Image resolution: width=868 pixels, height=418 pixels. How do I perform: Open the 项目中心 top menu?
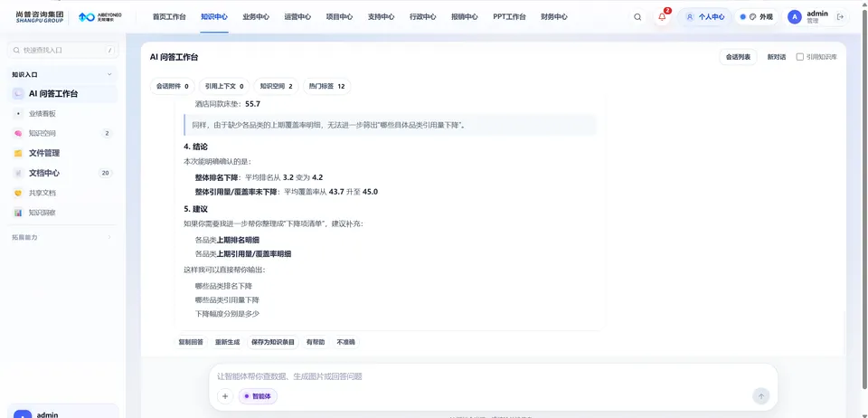pos(339,17)
